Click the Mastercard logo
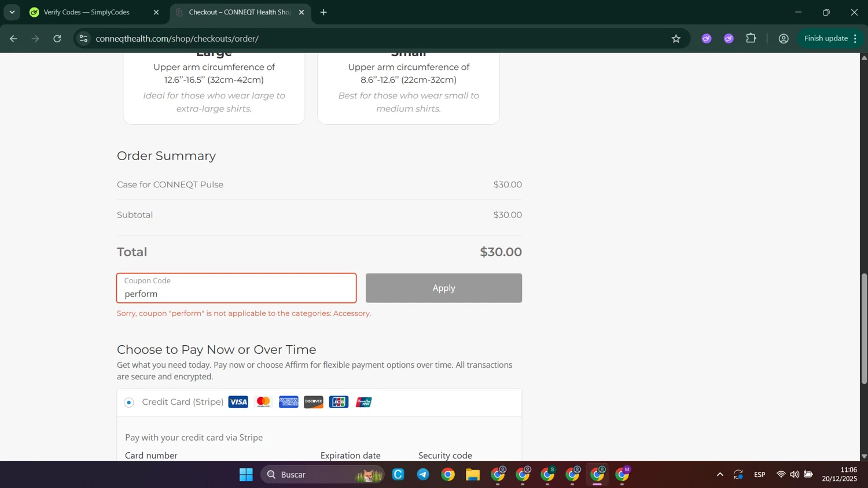This screenshot has height=488, width=868. (263, 402)
